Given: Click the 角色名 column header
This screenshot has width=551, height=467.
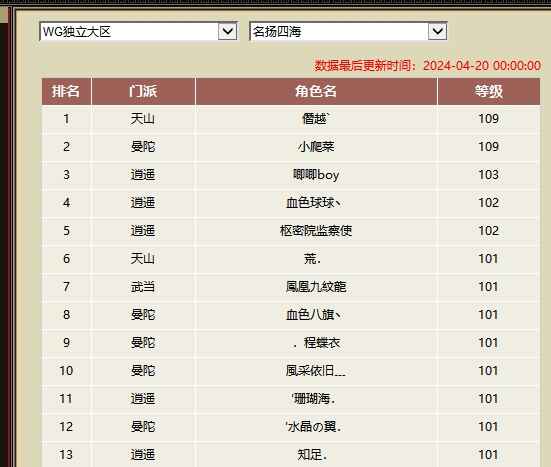Looking at the screenshot, I should [x=316, y=91].
